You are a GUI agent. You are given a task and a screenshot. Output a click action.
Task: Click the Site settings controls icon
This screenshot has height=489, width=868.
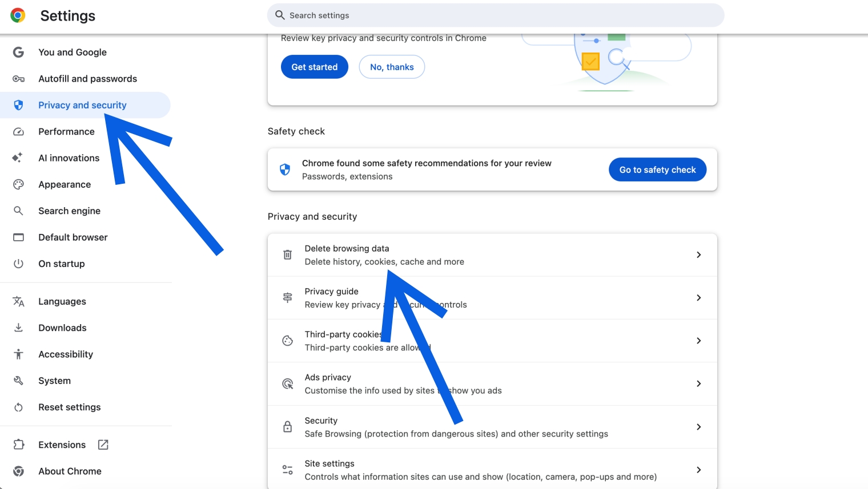(287, 469)
